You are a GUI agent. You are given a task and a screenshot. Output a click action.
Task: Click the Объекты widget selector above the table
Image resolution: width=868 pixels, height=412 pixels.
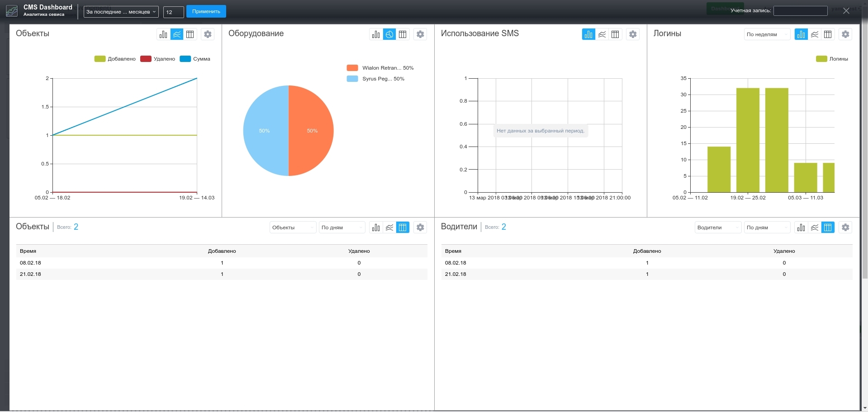click(x=293, y=227)
